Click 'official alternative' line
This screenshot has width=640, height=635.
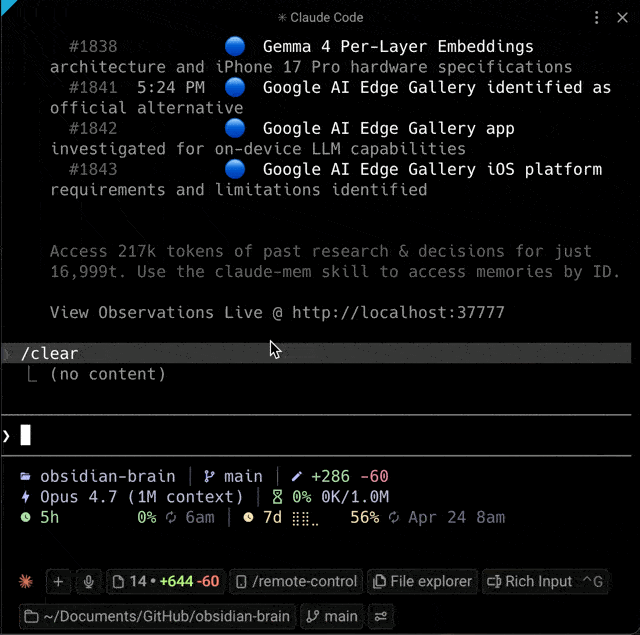point(147,108)
